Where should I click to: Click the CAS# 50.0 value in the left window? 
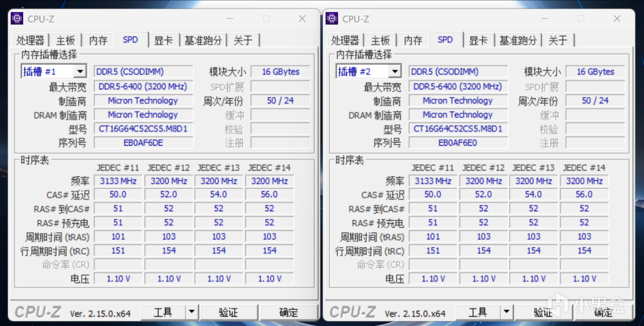118,194
